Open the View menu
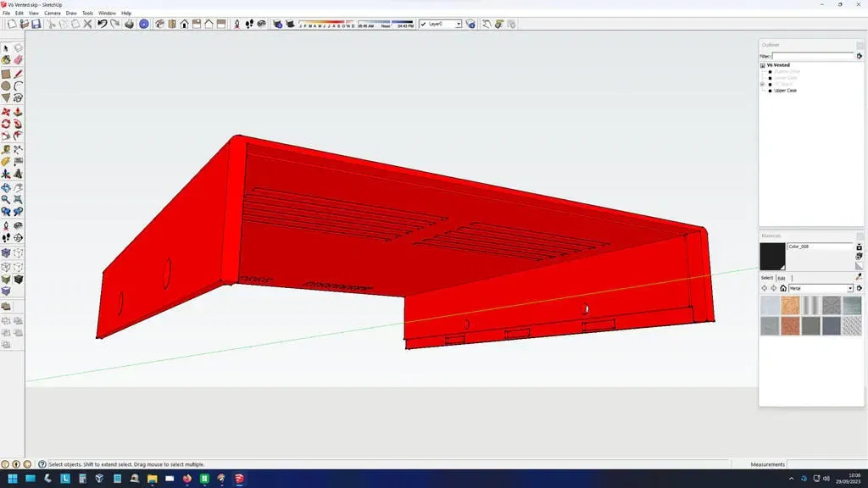This screenshot has height=488, width=868. [33, 13]
